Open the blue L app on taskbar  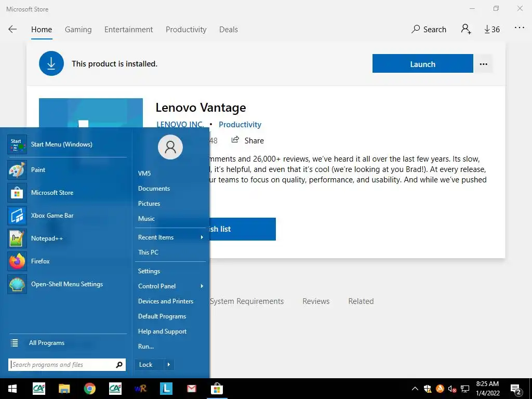[x=166, y=389]
